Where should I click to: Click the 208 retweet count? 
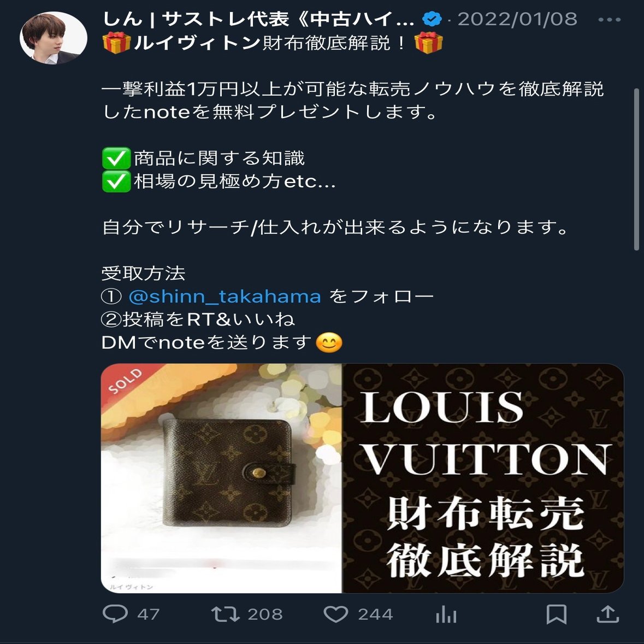(265, 615)
